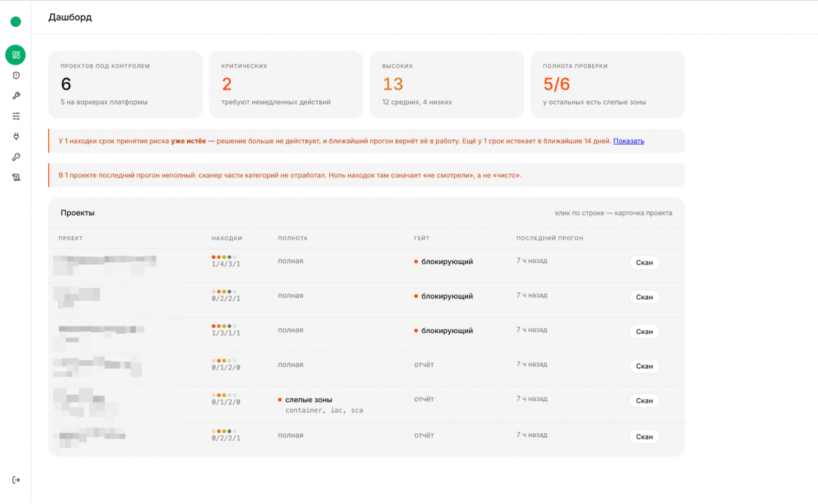This screenshot has width=818, height=504.
Task: Click severity dots above 1/3/1/1 findings
Action: coord(224,326)
